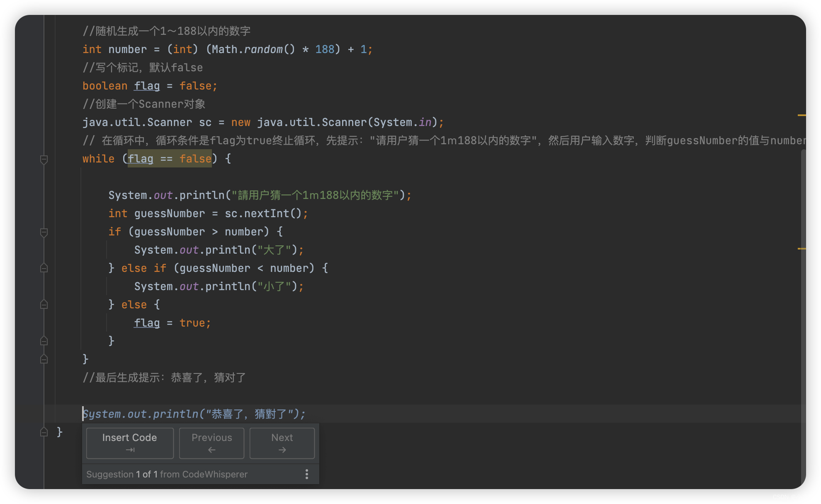Collapse the if guessNumber > number block

click(44, 232)
